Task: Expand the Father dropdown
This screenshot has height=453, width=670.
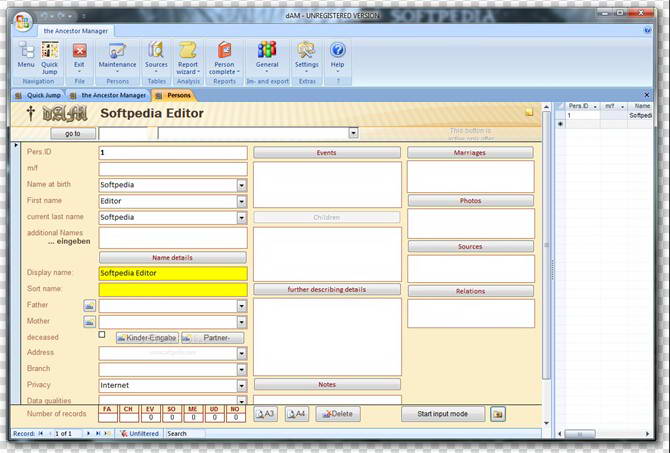Action: tap(242, 306)
